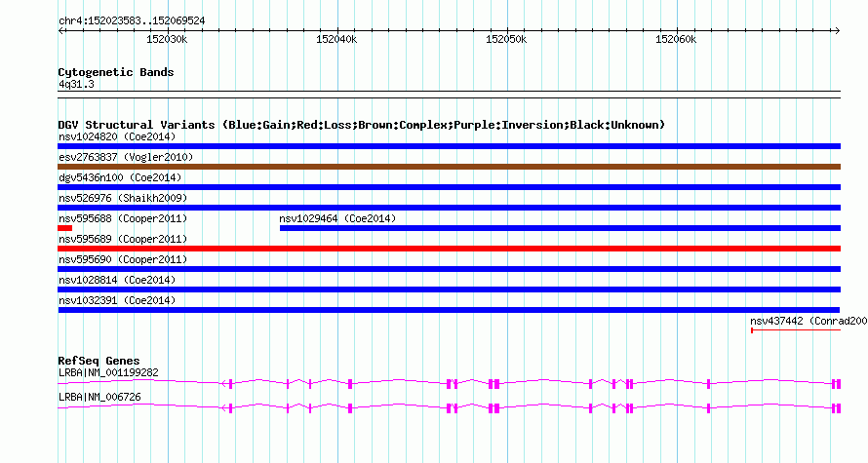Select the Cytogenetic Bands track title
This screenshot has width=868, height=463.
point(116,72)
